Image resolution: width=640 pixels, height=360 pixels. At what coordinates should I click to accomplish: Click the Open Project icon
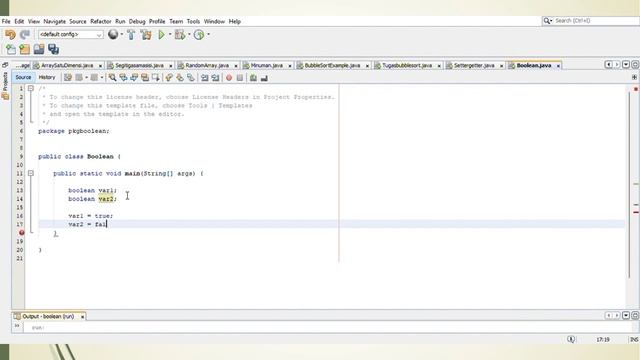click(39, 49)
